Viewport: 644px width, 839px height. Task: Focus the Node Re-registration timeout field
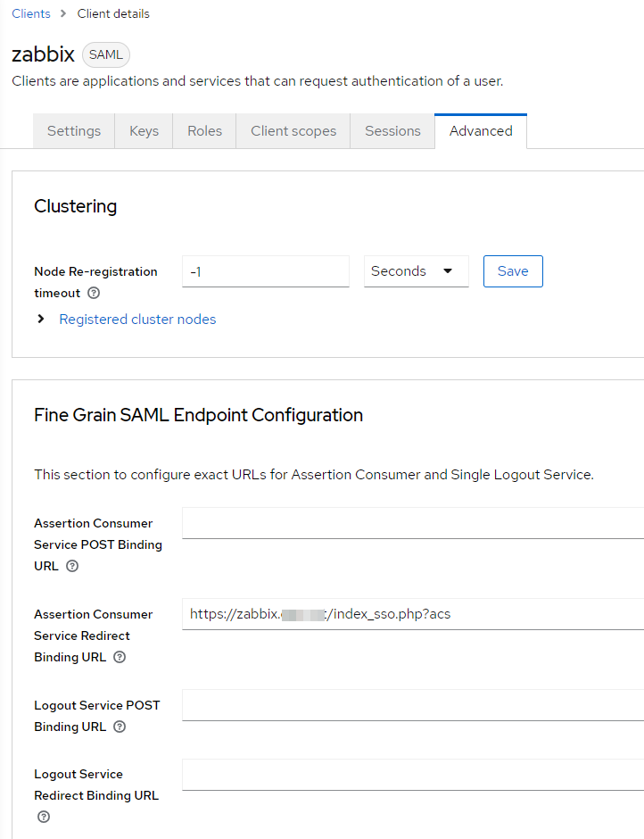(x=265, y=271)
